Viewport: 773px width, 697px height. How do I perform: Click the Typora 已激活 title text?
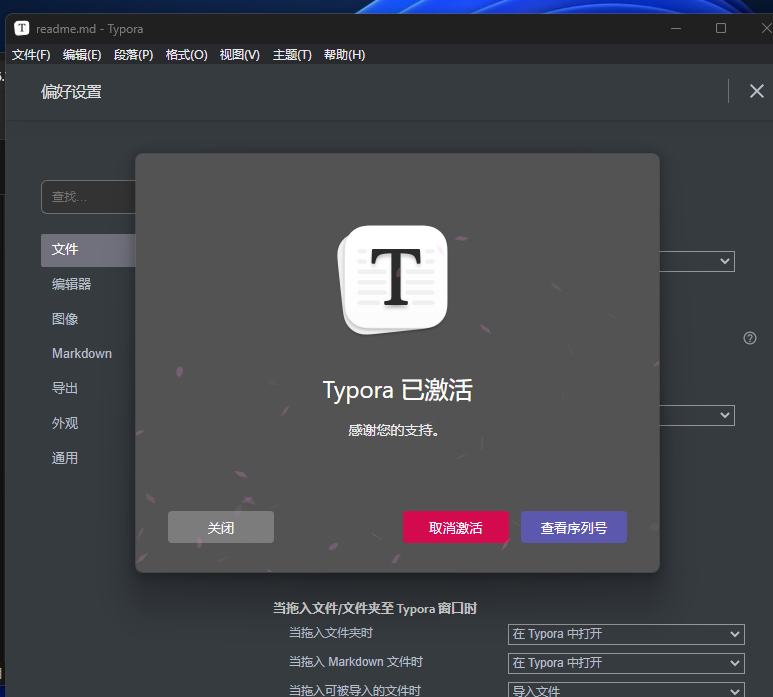coord(397,390)
